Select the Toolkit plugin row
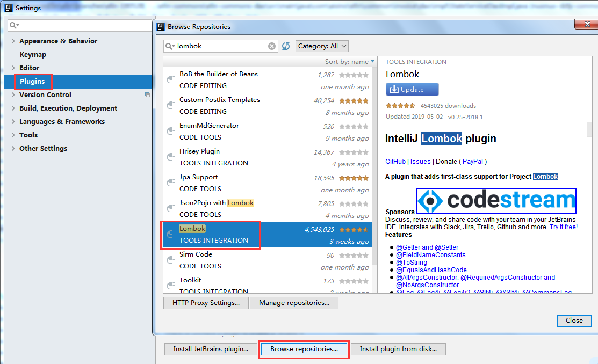598x364 pixels. [268, 285]
